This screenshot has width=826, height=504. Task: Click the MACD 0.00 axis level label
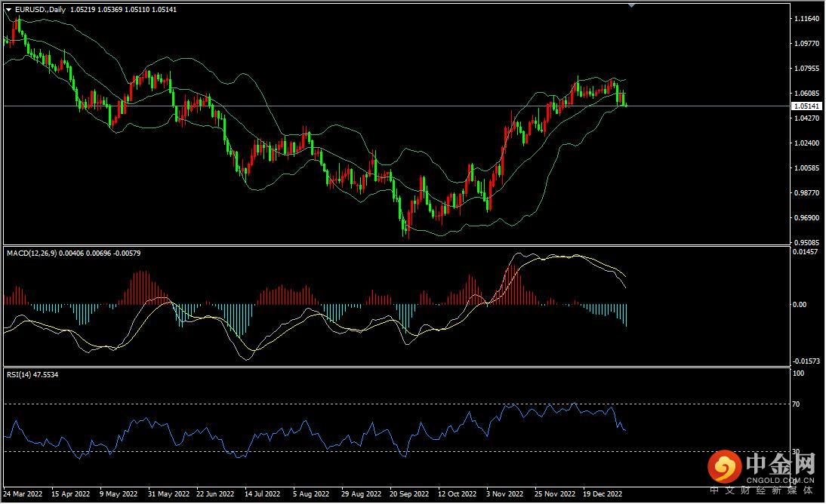(x=799, y=305)
